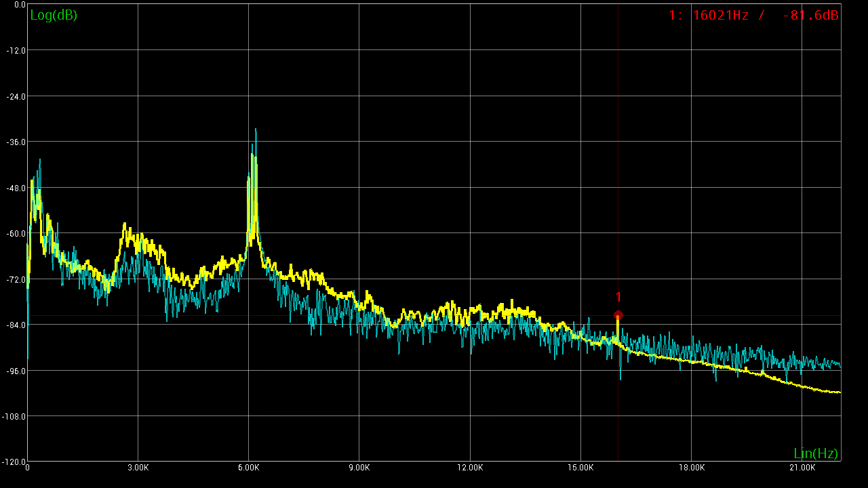Click the 6.00K frequency axis label
The width and height of the screenshot is (868, 488).
(x=248, y=468)
